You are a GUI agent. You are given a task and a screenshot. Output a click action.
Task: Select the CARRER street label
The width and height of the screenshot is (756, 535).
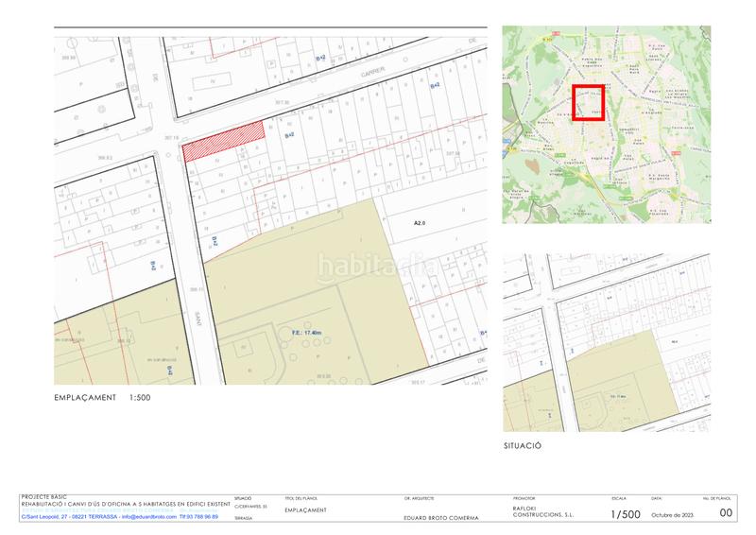(373, 73)
